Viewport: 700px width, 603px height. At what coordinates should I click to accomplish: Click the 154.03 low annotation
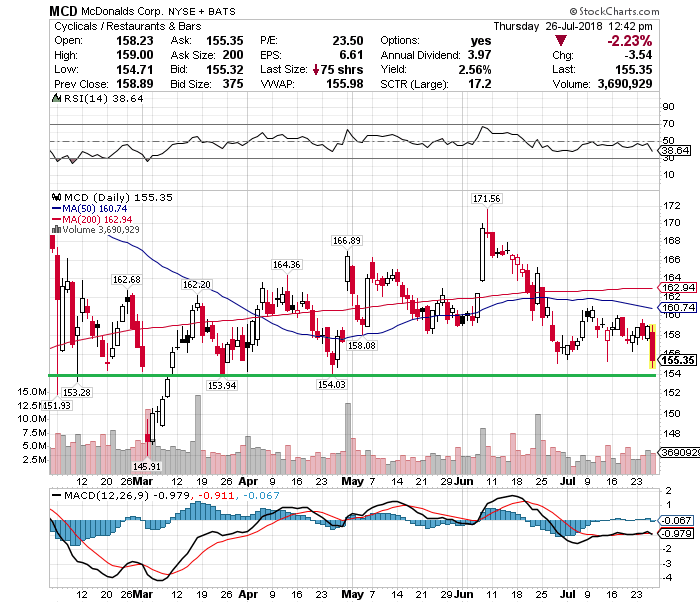pyautogui.click(x=332, y=384)
